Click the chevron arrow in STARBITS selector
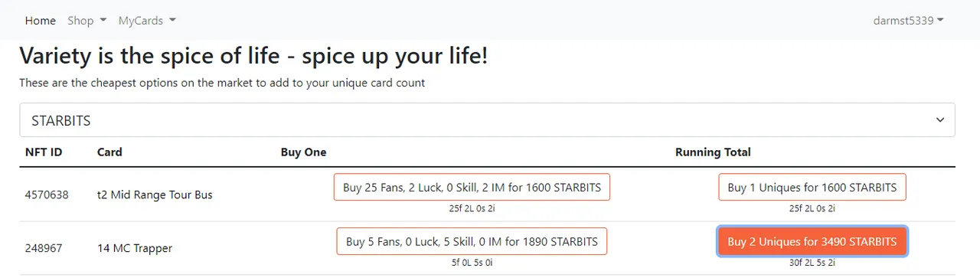The height and width of the screenshot is (278, 980). coord(940,120)
